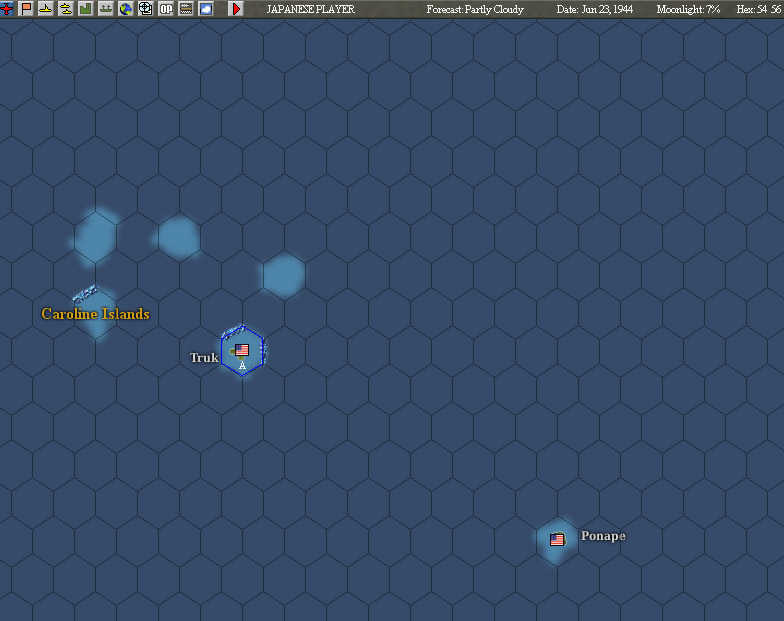Click the OP toolbar button

[x=166, y=8]
